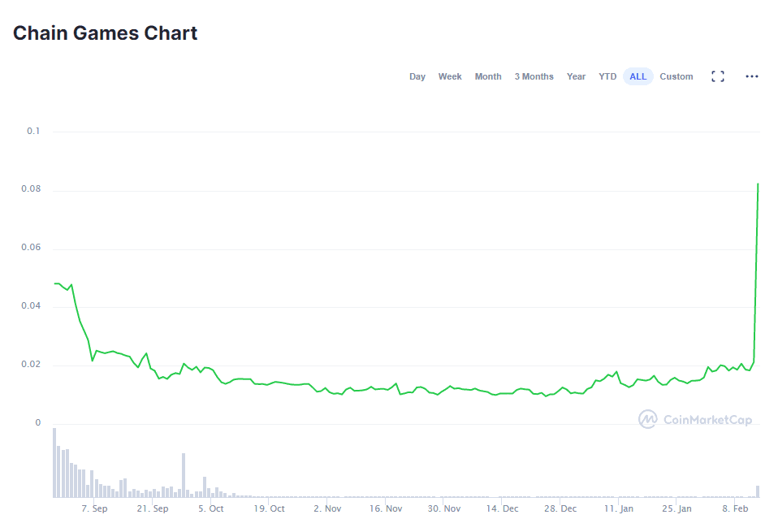Viewport: 778px width, 532px height.
Task: Switch to the Week range
Action: pyautogui.click(x=450, y=76)
